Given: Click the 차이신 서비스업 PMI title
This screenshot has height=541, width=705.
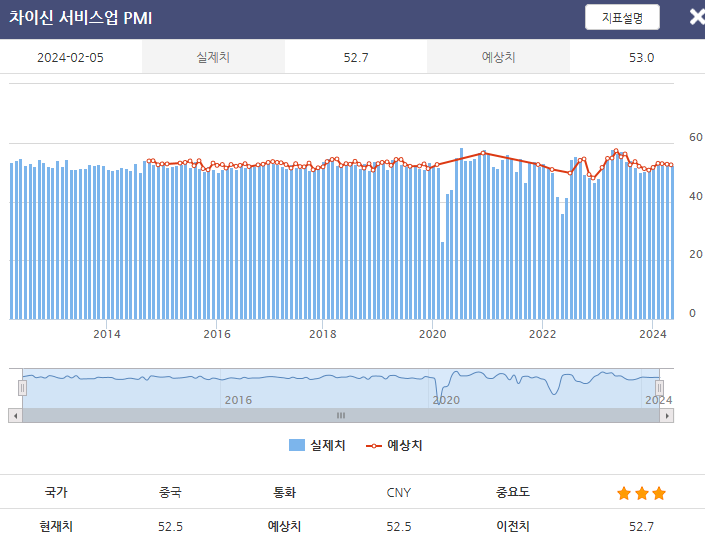Looking at the screenshot, I should click(x=80, y=18).
